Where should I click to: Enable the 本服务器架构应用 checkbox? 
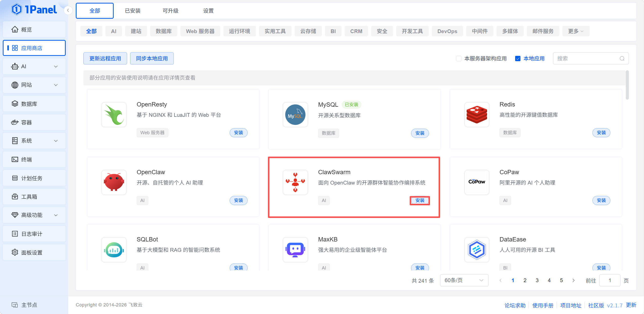click(x=459, y=59)
